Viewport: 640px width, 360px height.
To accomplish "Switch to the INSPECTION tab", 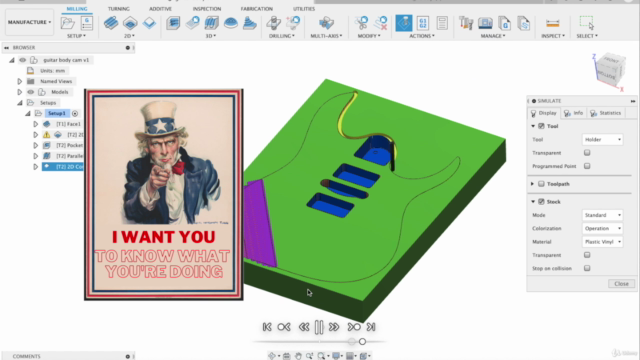I will (x=207, y=9).
